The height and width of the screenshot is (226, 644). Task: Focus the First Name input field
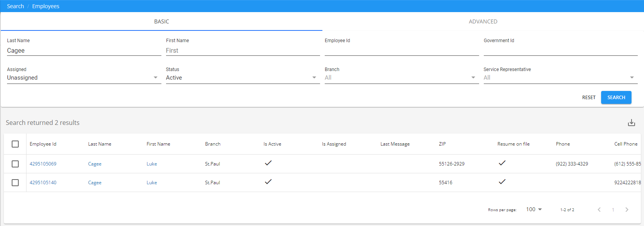[242, 50]
